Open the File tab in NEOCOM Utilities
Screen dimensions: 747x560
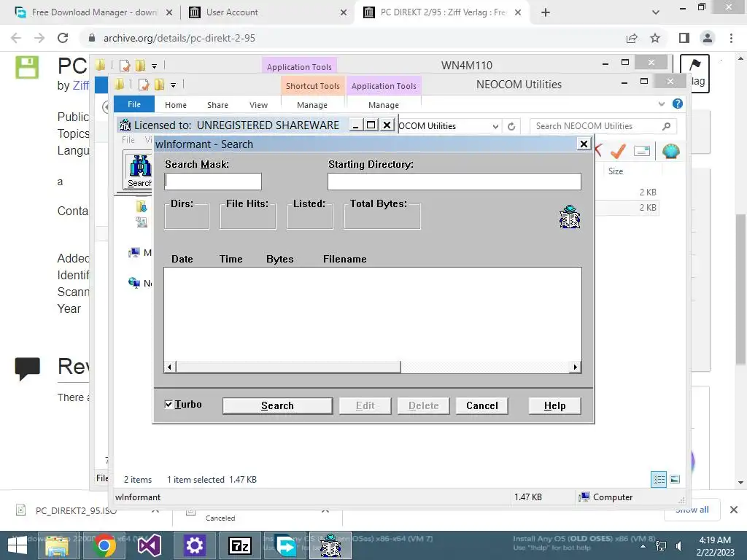tap(134, 104)
